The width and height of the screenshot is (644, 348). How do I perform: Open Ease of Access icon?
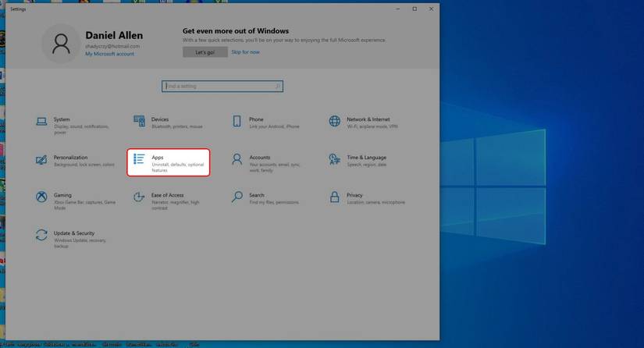point(139,197)
